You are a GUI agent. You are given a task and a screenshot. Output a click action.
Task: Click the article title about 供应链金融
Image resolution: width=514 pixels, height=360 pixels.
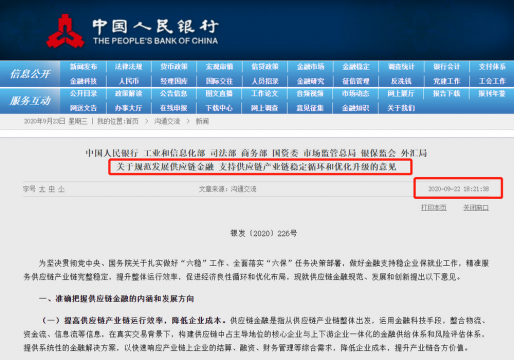click(x=257, y=167)
